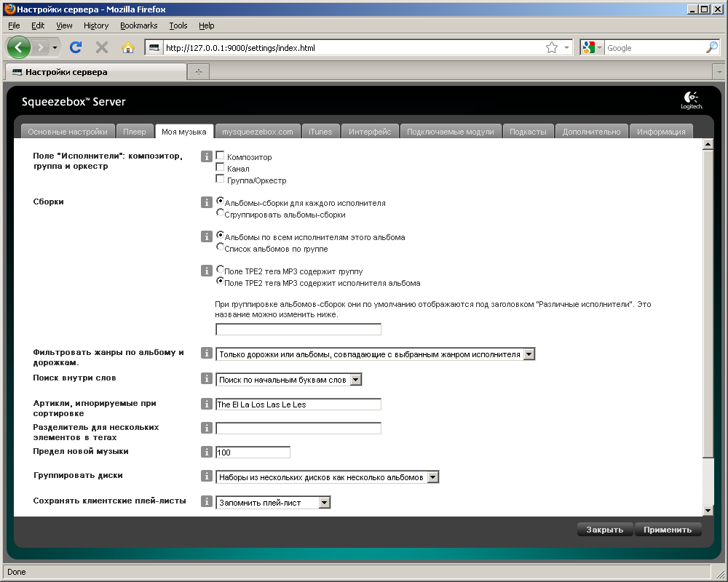Open the History menu
728x582 pixels.
coord(96,25)
